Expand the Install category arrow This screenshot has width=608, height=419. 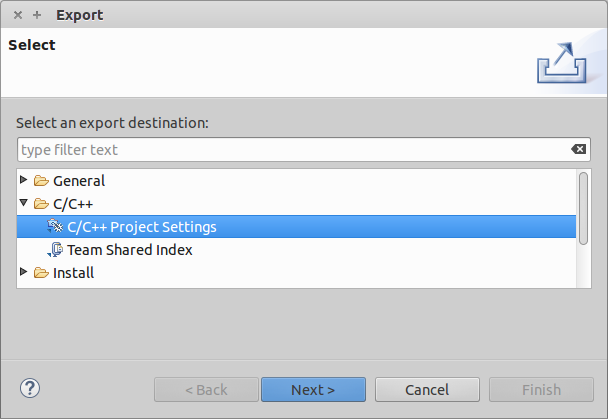click(x=24, y=271)
